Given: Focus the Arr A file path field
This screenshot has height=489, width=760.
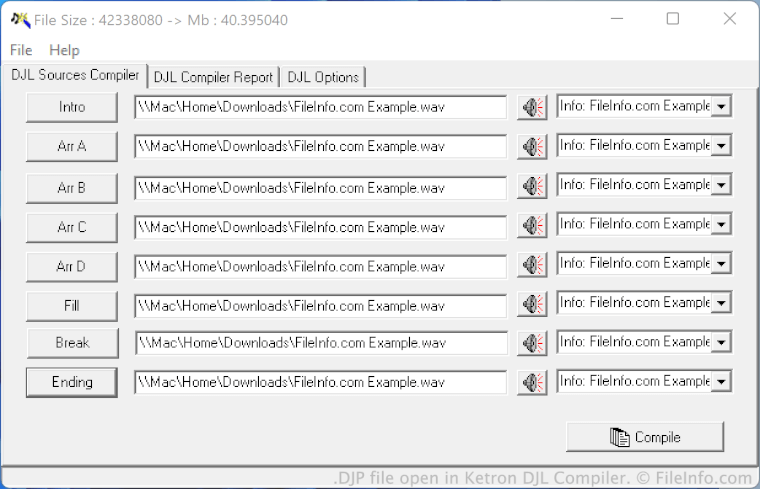Looking at the screenshot, I should (320, 146).
